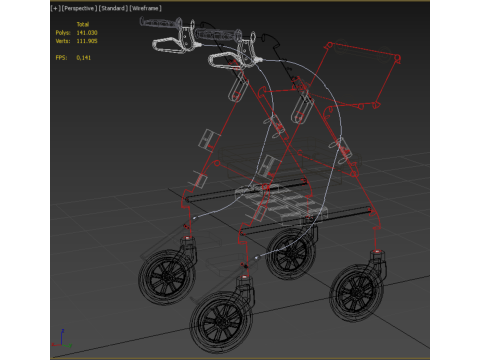Click the Total statistics header
Image resolution: width=480 pixels, height=360 pixels.
[x=83, y=24]
